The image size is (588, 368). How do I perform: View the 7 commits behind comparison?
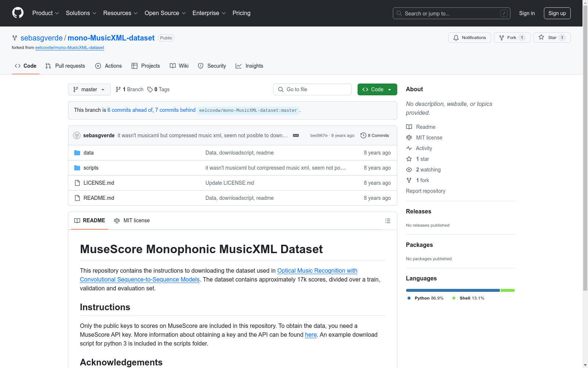click(175, 110)
